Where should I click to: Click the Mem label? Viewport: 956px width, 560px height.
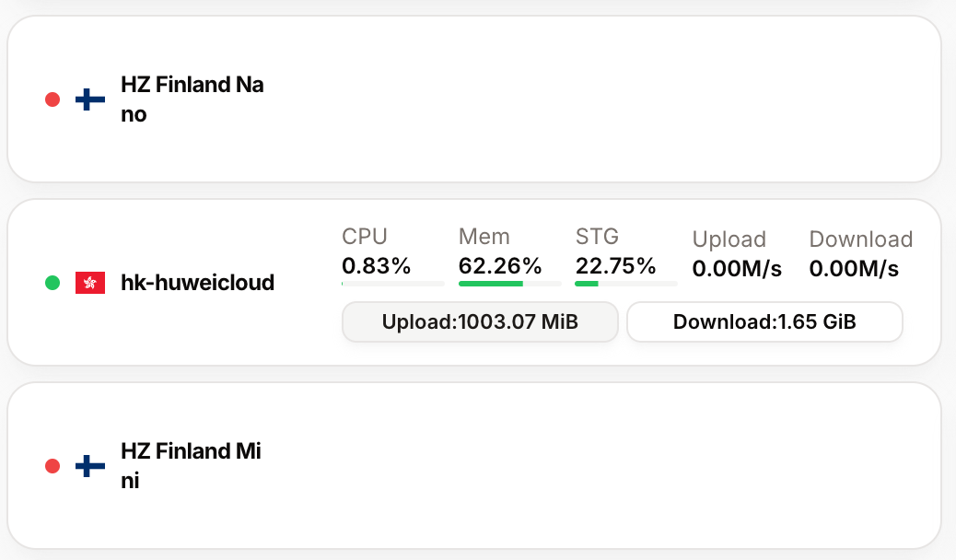click(484, 236)
